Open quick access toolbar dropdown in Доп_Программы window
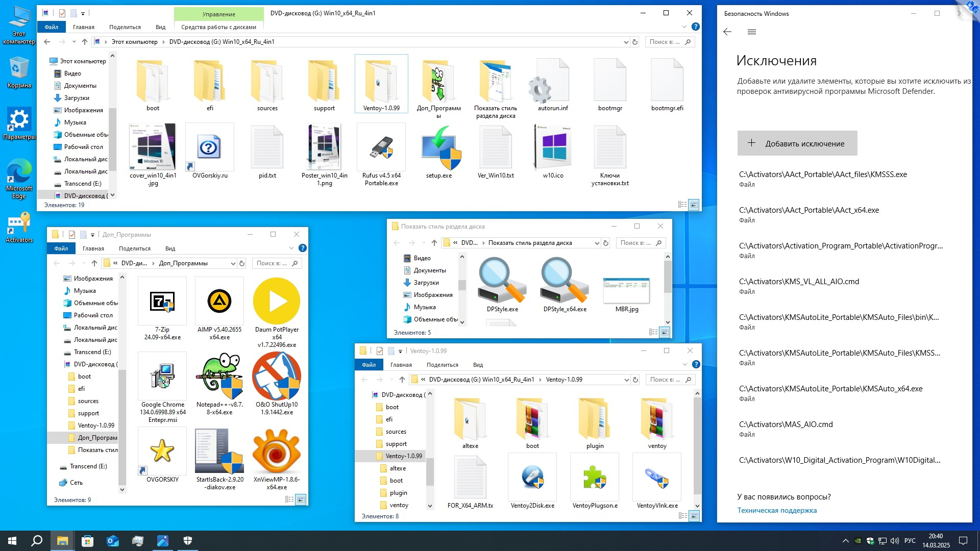Screen dimensions: 980x551 click(92, 235)
